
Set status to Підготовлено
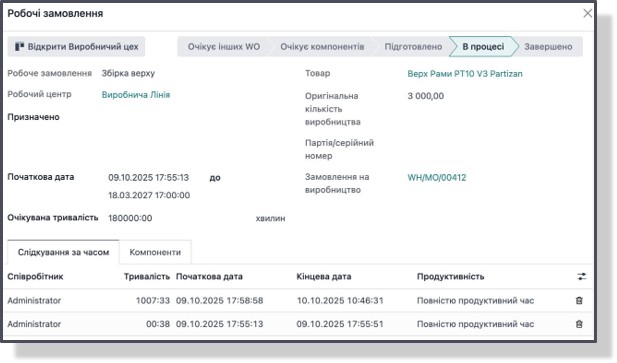[x=413, y=47]
